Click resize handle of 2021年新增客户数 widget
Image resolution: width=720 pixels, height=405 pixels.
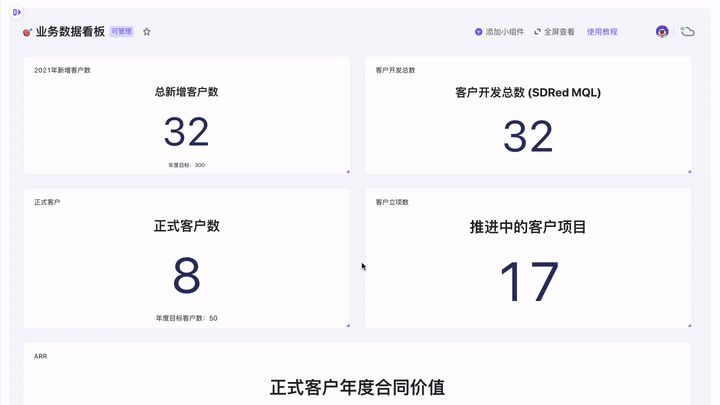(x=347, y=171)
